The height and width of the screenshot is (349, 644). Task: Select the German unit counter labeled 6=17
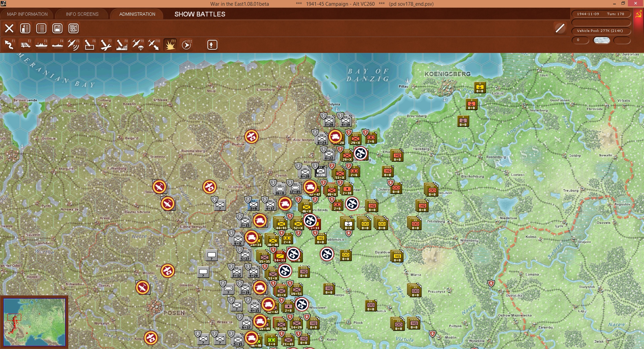pos(246,323)
